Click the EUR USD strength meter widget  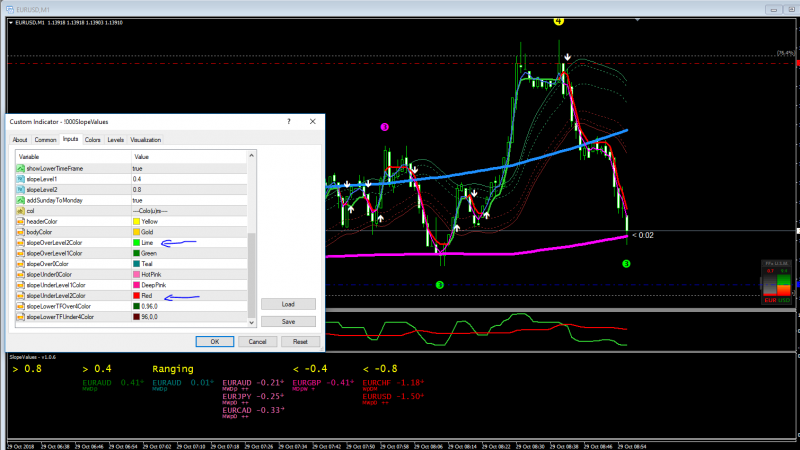(x=777, y=282)
